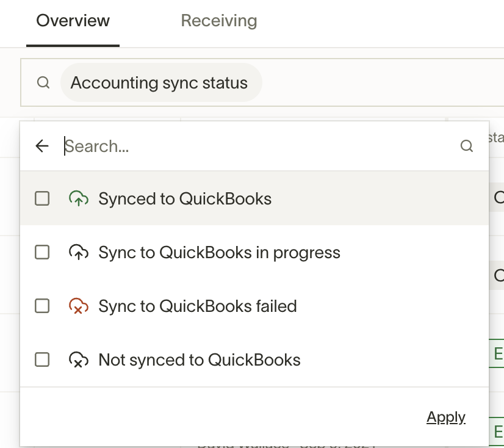Screen dimensions: 504x448
Task: Check the Synced to QuickBooks checkbox
Action: point(42,198)
